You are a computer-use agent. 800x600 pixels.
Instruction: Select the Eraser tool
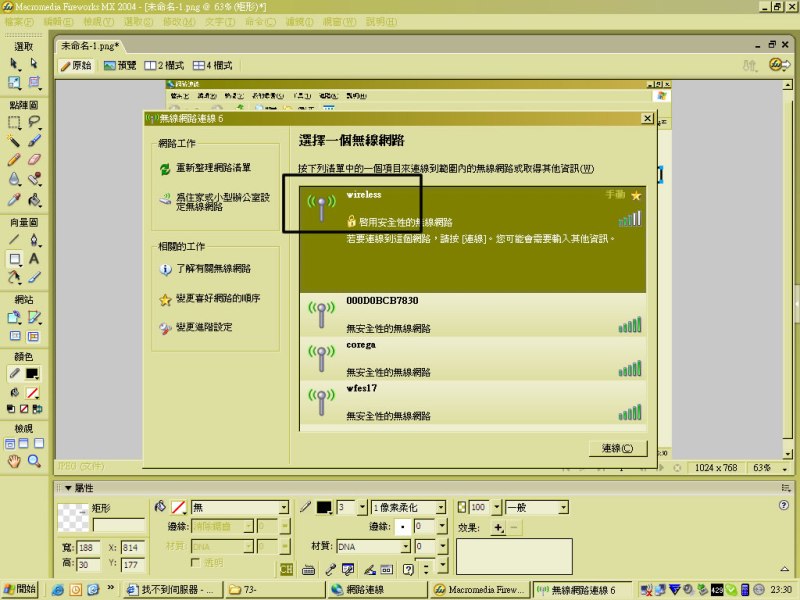(34, 160)
